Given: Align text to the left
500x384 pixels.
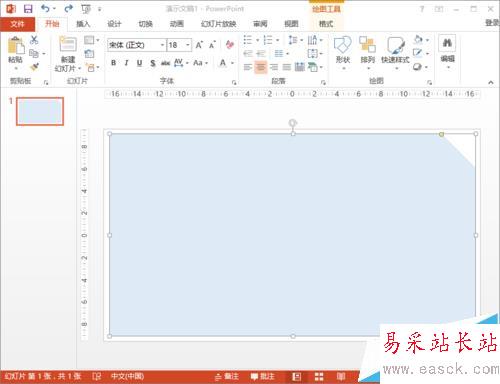Looking at the screenshot, I should click(248, 67).
